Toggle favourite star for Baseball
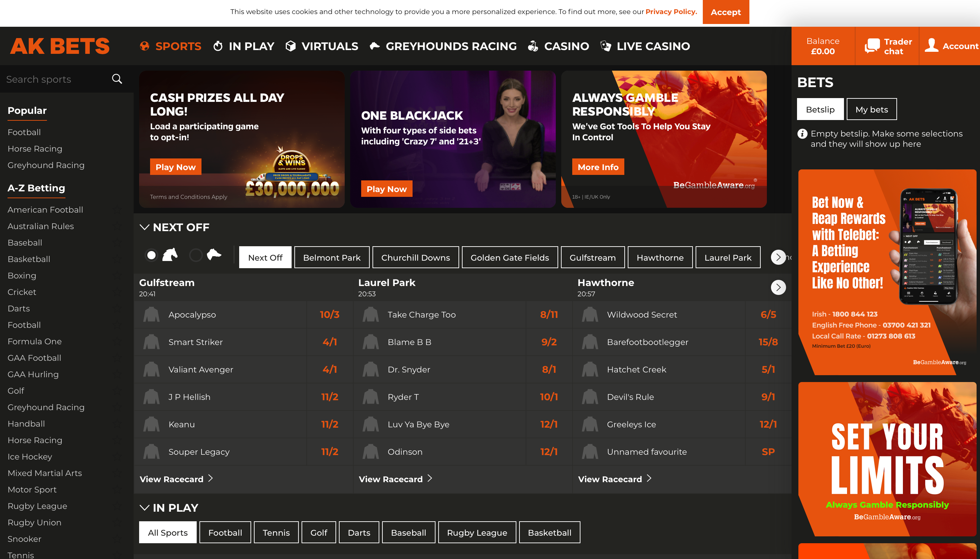 118,243
